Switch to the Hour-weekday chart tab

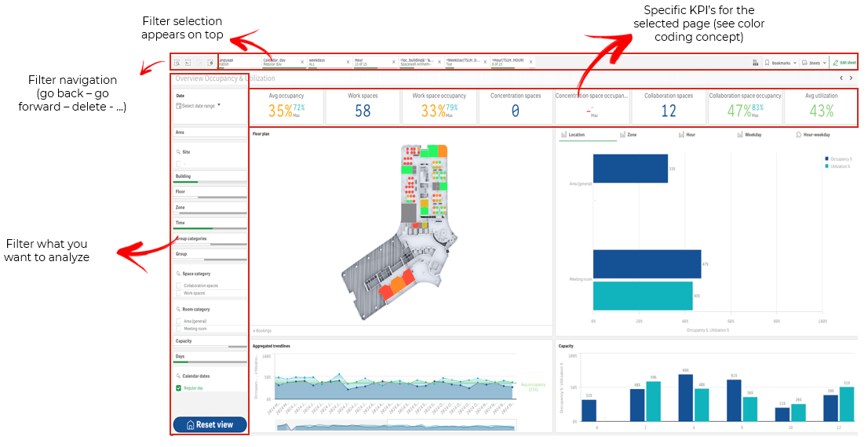(x=813, y=134)
